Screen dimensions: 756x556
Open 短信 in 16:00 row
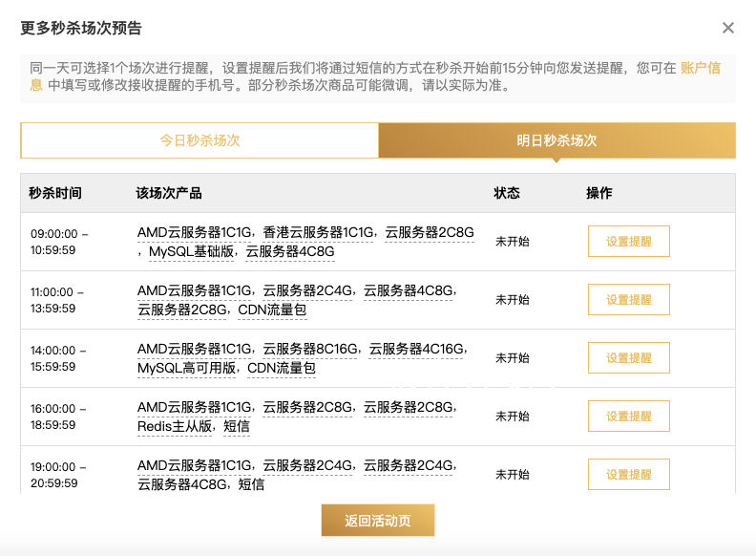click(237, 427)
